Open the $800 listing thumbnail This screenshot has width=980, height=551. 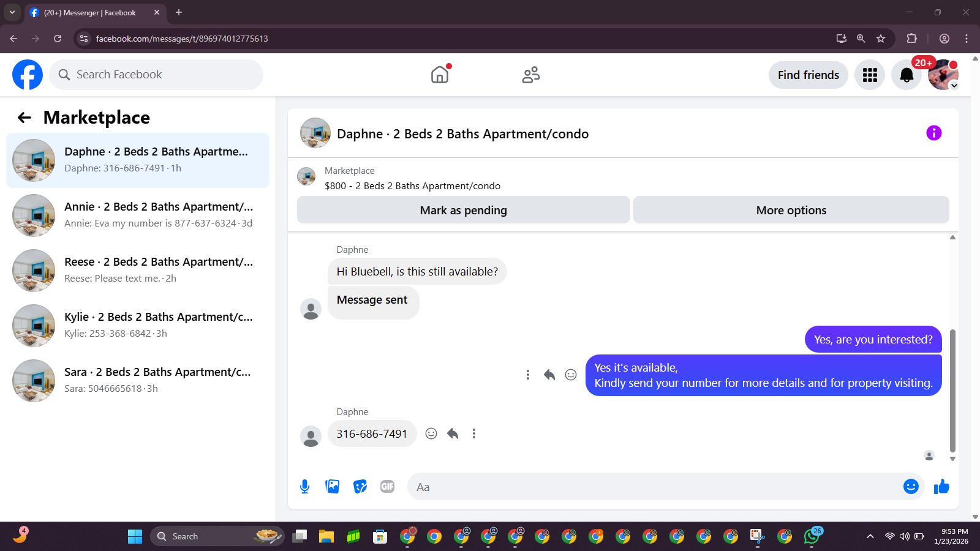(x=306, y=176)
